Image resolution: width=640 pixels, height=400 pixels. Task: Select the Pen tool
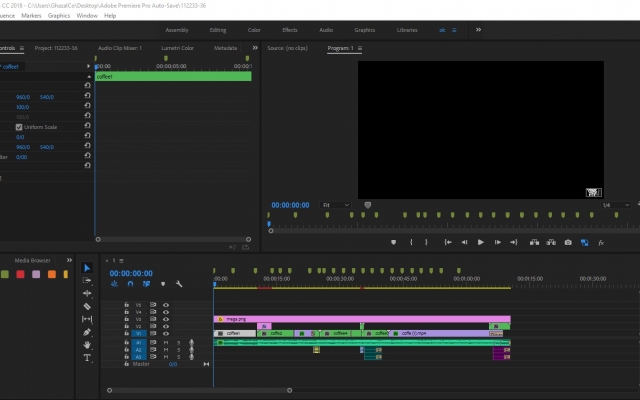87,332
